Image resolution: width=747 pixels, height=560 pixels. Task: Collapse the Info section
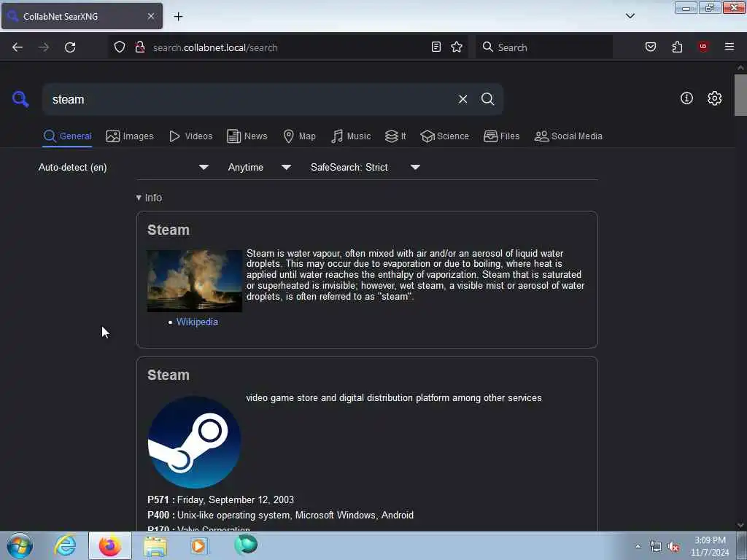(x=149, y=198)
